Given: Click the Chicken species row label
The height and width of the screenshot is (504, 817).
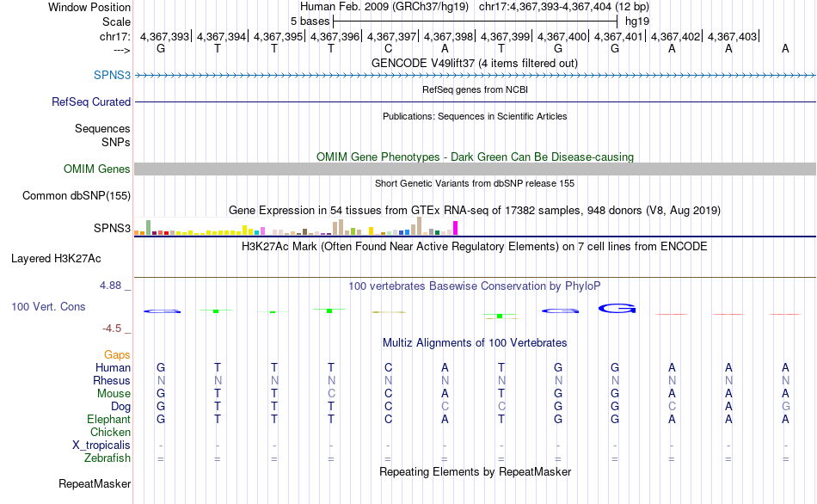Looking at the screenshot, I should (x=110, y=432).
